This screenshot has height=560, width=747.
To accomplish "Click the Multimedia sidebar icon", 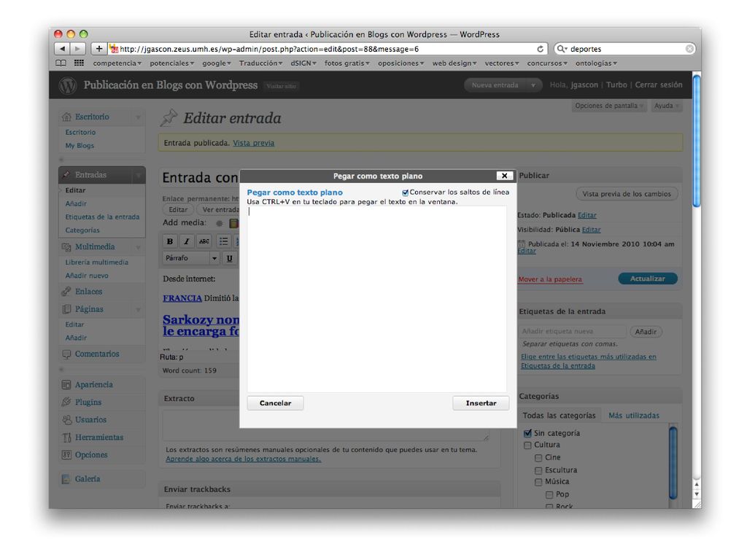I will coord(66,246).
